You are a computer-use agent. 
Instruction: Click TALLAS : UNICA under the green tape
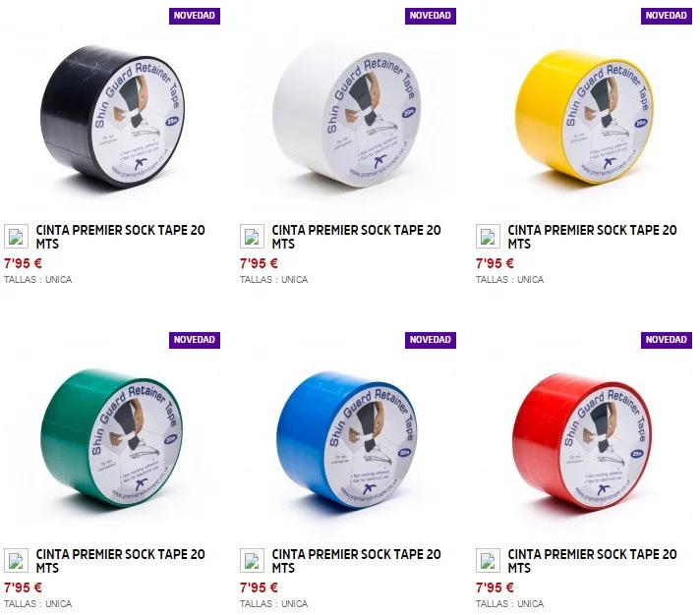(38, 604)
